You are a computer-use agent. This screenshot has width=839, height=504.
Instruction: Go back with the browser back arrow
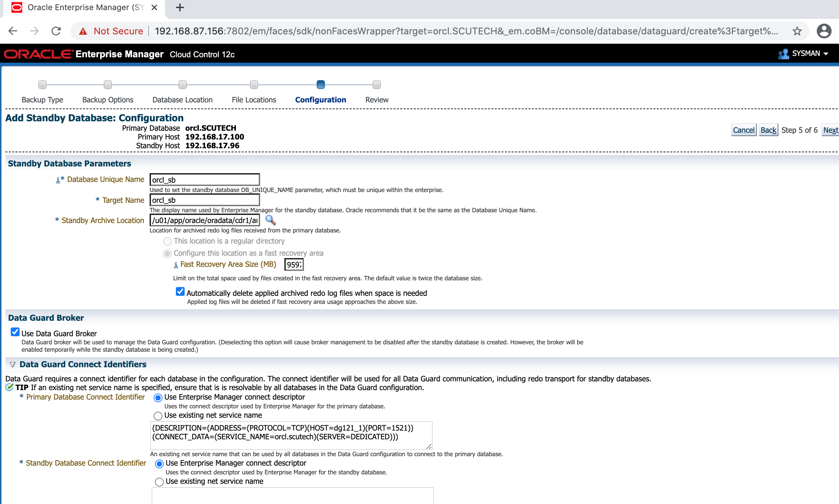(13, 31)
